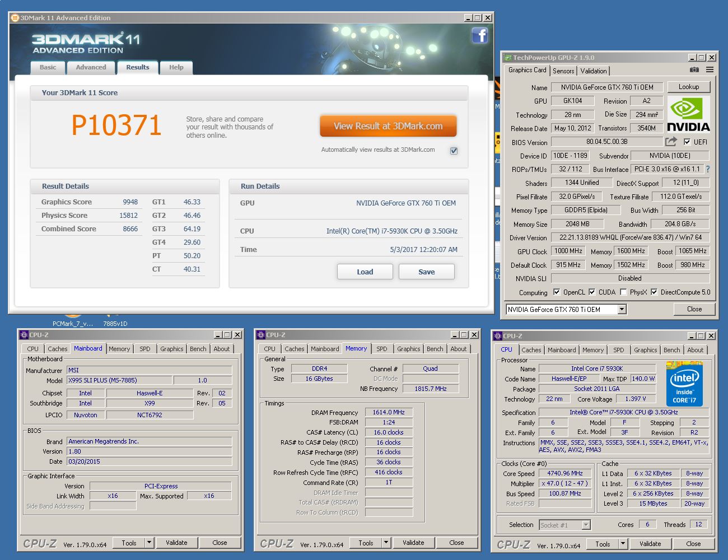The width and height of the screenshot is (728, 560).
Task: Click the GT4 result value 29.60
Action: pos(192,242)
